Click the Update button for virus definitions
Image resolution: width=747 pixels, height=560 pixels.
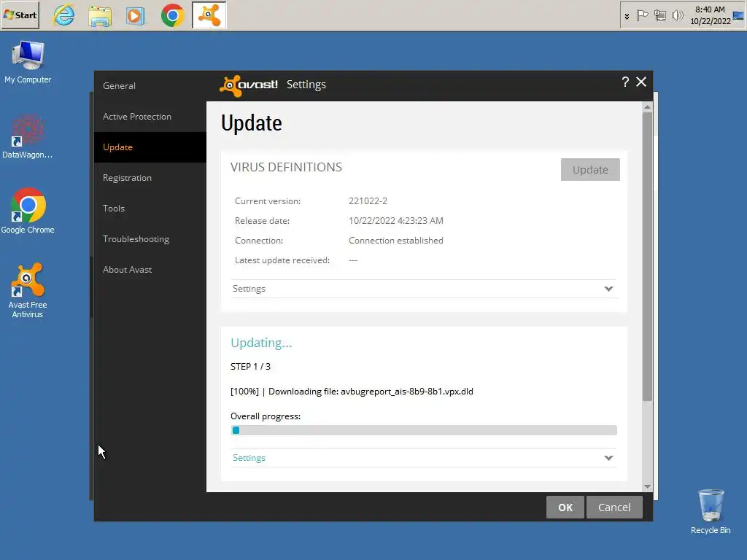590,169
